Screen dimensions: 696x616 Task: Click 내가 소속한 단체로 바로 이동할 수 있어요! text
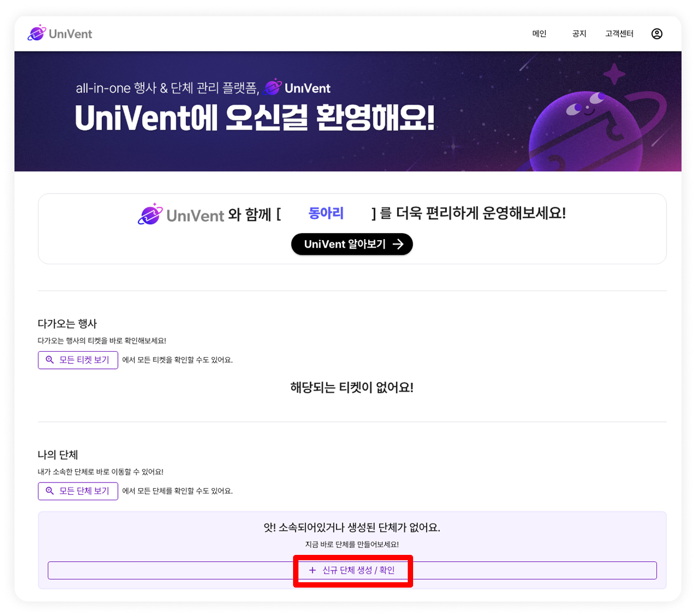100,472
